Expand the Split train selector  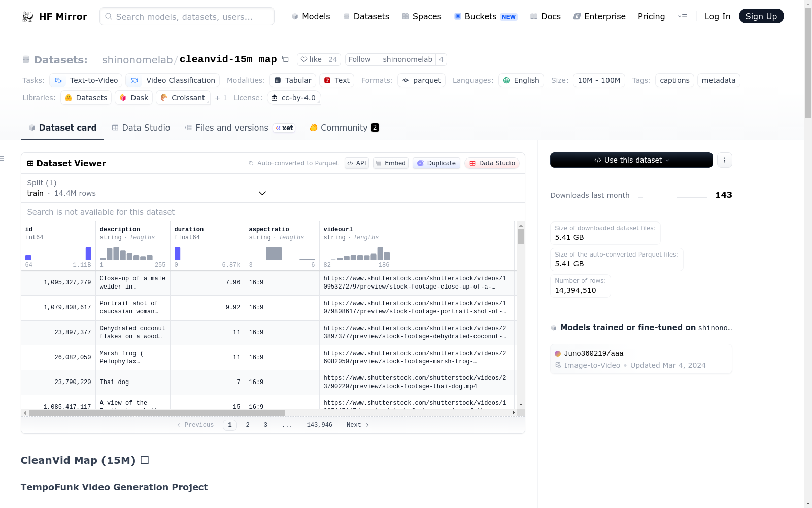coord(147,188)
